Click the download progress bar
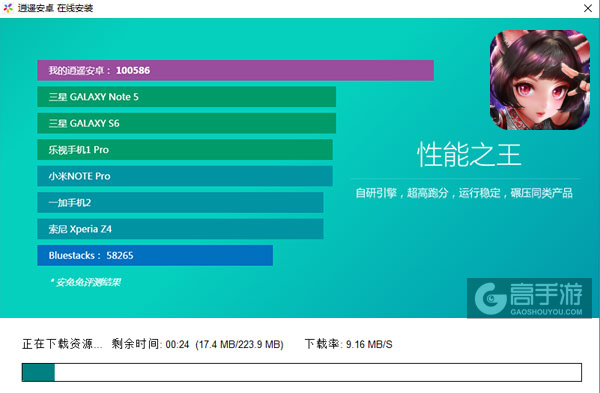600x393 pixels. click(x=302, y=372)
